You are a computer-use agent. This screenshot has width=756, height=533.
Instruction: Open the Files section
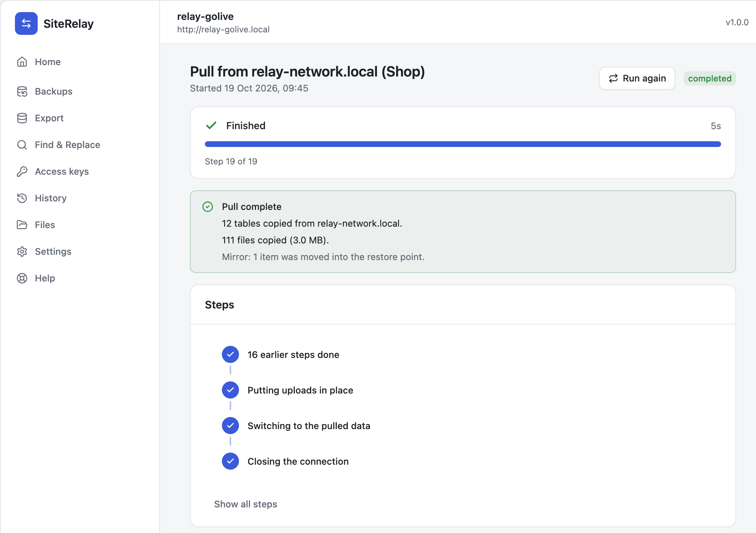tap(45, 225)
